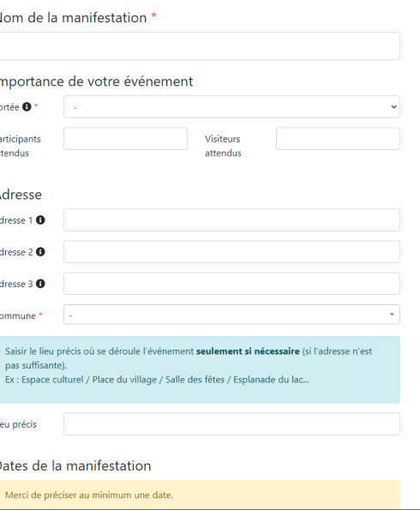420x510 pixels.
Task: Click the Commune field label
Action: (x=18, y=315)
